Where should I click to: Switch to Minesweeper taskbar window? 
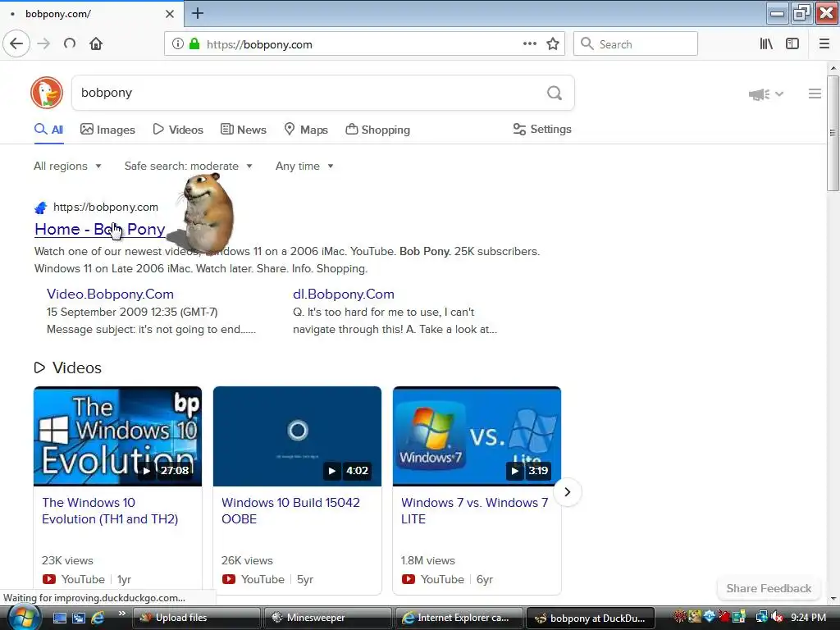327,618
